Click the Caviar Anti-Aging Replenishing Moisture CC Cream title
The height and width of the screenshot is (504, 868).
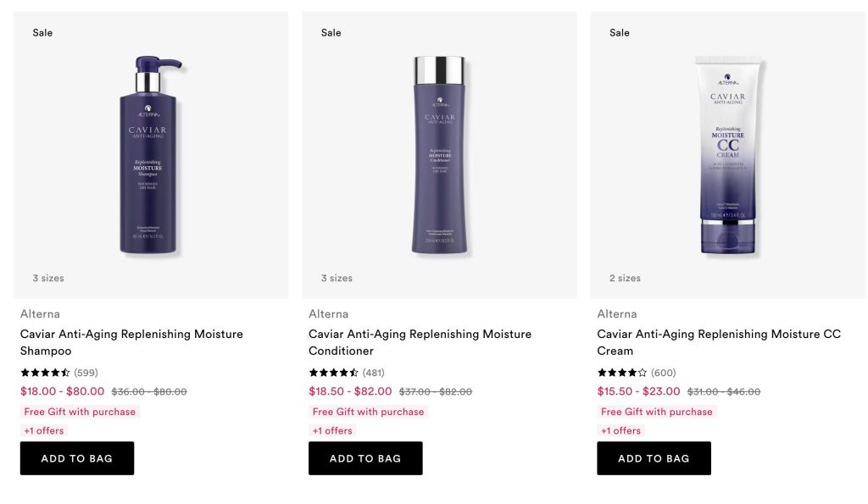click(718, 342)
